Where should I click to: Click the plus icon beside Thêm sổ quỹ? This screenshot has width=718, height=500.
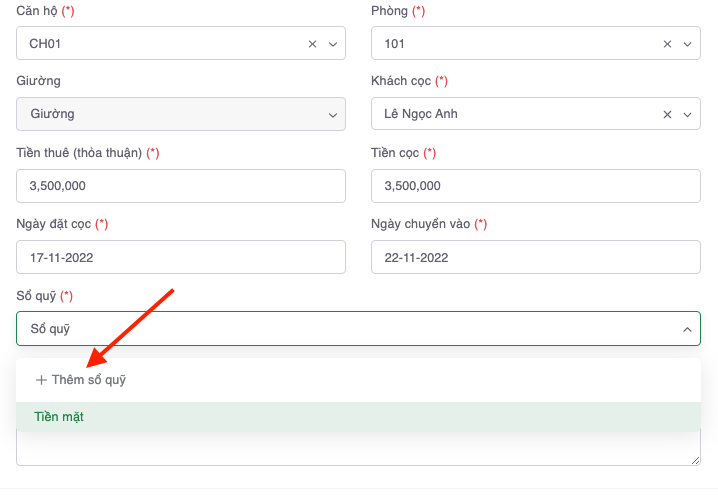coord(41,380)
